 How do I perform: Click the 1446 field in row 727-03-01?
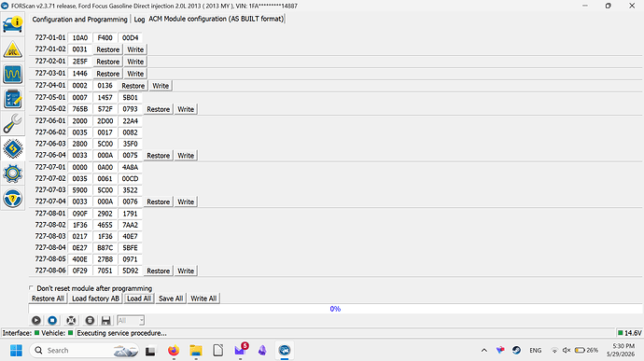[79, 74]
